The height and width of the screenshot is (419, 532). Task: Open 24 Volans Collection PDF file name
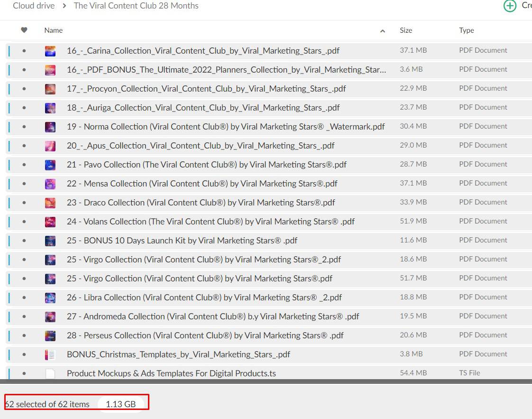coord(211,222)
